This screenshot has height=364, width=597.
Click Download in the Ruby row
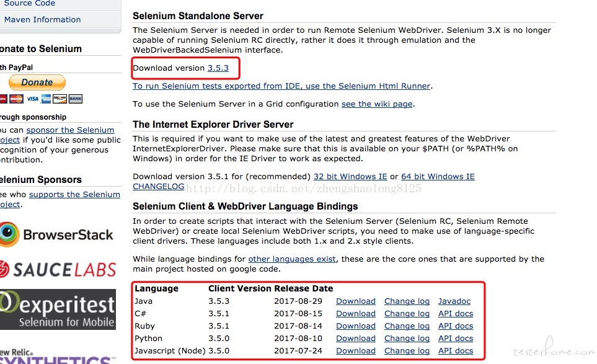[x=356, y=326]
